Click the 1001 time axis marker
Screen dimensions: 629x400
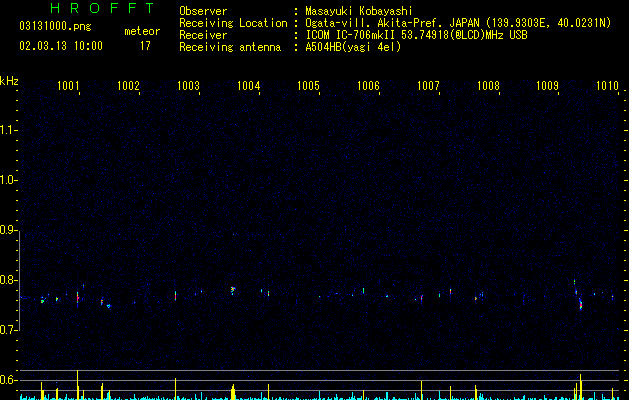point(68,85)
